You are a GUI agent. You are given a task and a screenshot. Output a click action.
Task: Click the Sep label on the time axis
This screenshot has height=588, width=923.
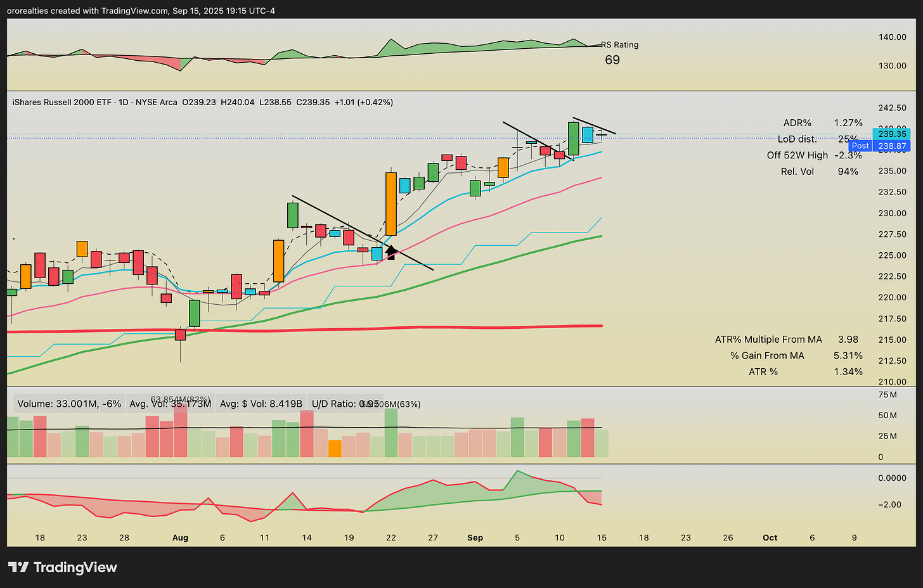[475, 538]
